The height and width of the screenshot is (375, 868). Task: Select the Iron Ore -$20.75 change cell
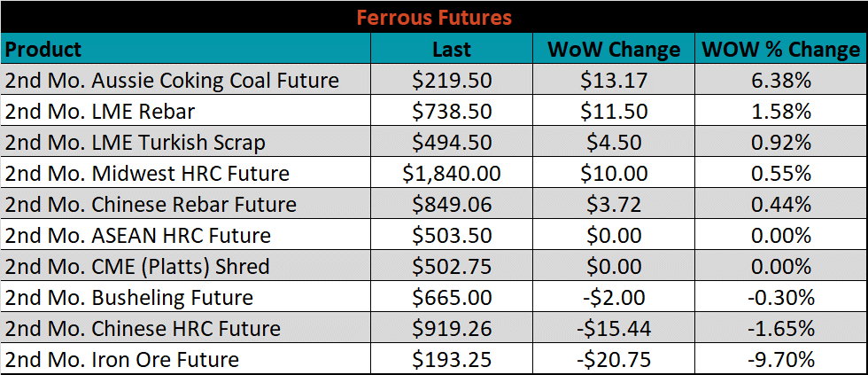coord(614,360)
